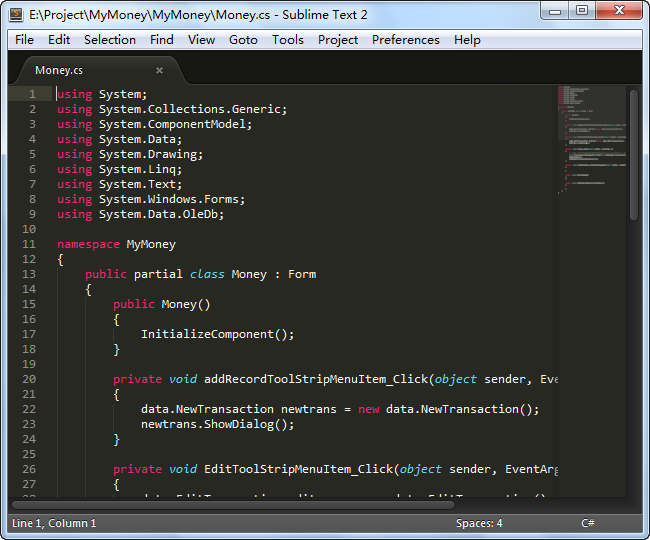Open the File menu
The width and height of the screenshot is (650, 540).
point(24,40)
